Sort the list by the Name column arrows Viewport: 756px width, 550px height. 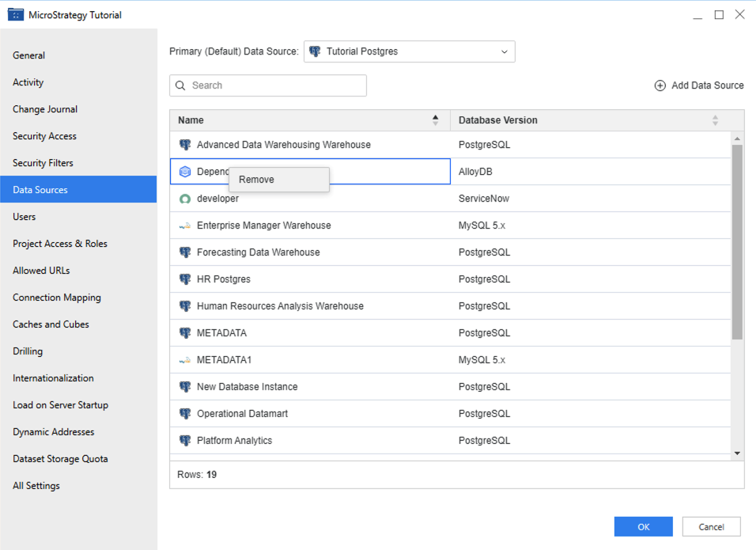pos(435,120)
